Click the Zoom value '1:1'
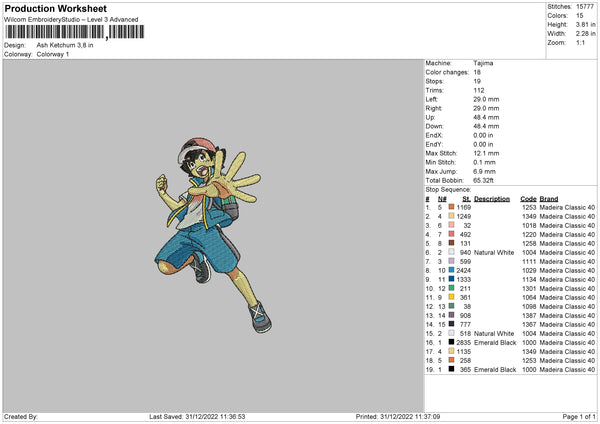The height and width of the screenshot is (424, 600). pyautogui.click(x=580, y=42)
